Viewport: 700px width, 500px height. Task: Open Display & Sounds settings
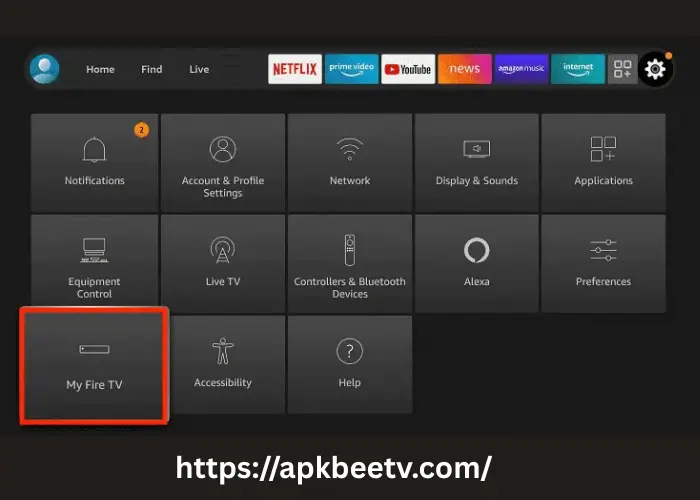[476, 161]
